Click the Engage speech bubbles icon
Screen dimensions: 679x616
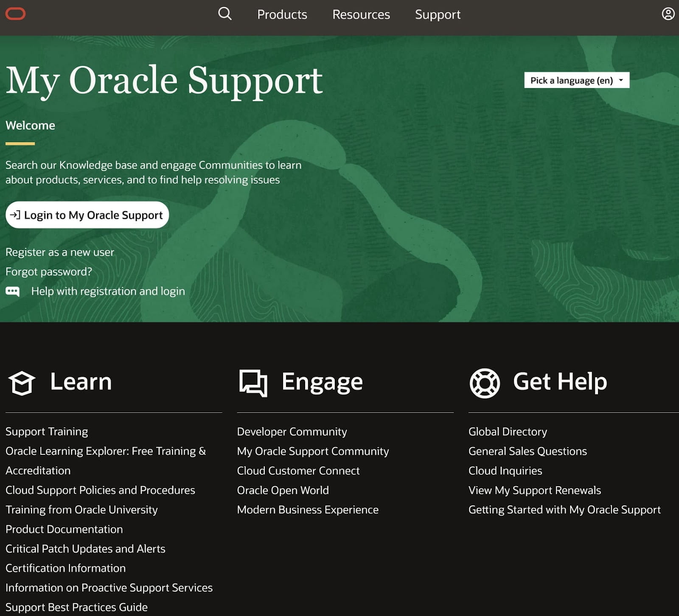click(253, 383)
